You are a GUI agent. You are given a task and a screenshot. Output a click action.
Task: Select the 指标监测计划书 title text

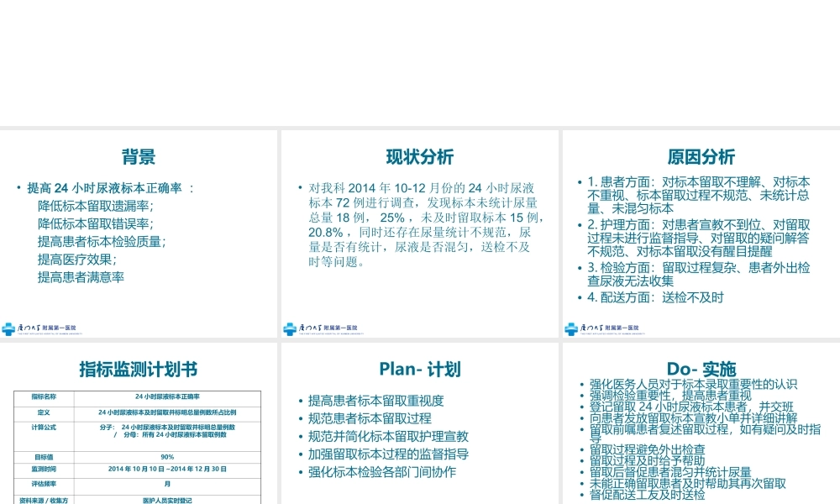pyautogui.click(x=137, y=369)
